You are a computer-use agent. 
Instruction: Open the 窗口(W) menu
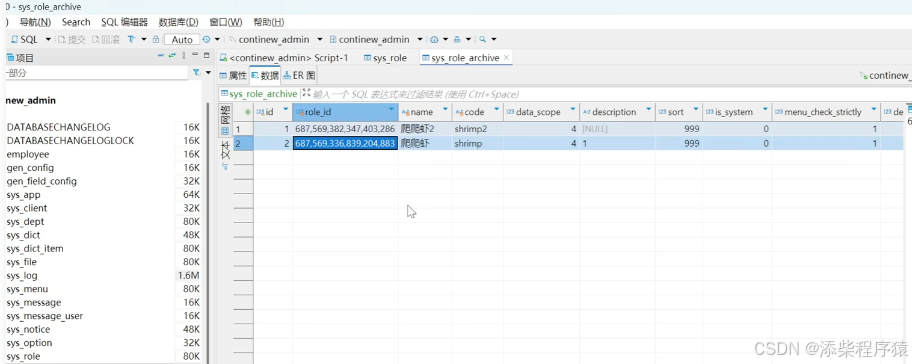tap(226, 22)
